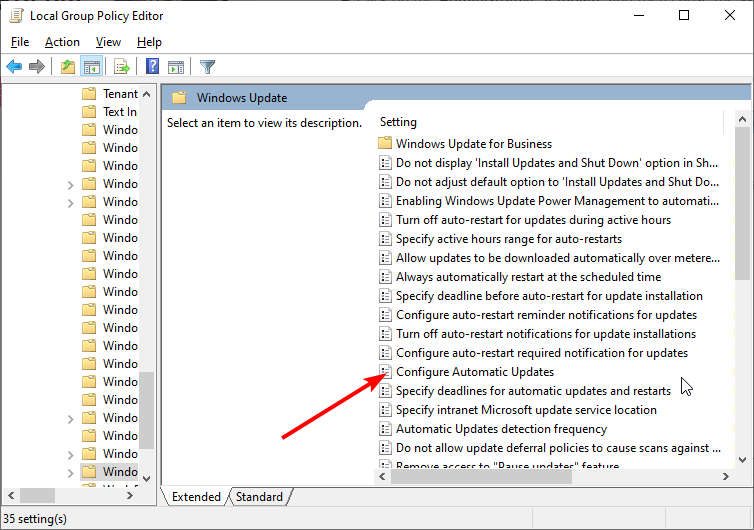Click the Text In folder icon in tree
The image size is (754, 530).
coord(89,112)
